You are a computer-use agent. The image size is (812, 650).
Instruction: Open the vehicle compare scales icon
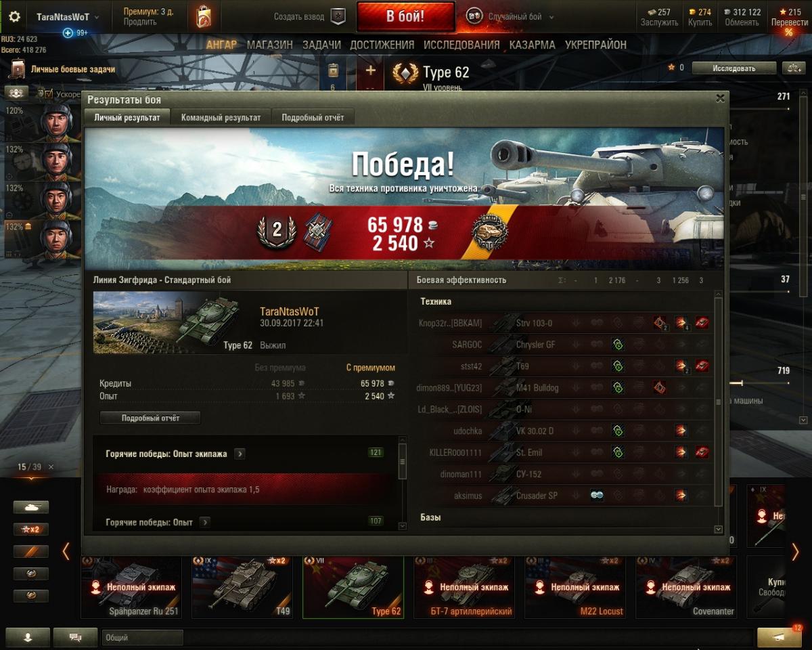(x=792, y=68)
